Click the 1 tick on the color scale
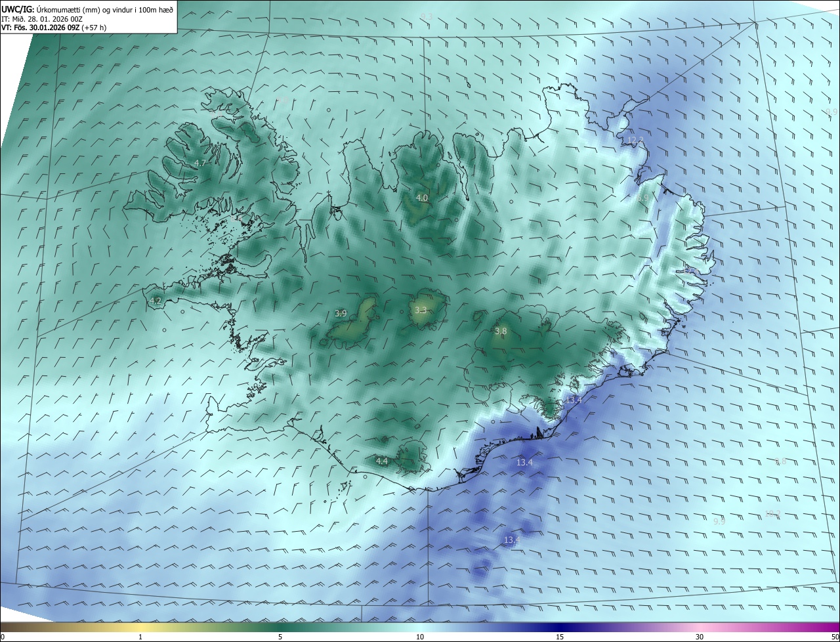This screenshot has height=642, width=840. 140,637
